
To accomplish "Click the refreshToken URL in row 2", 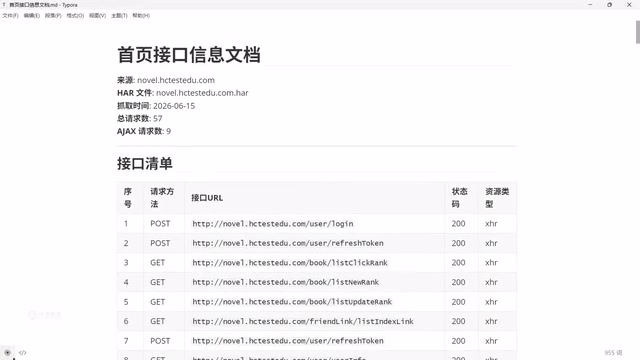I will (288, 243).
